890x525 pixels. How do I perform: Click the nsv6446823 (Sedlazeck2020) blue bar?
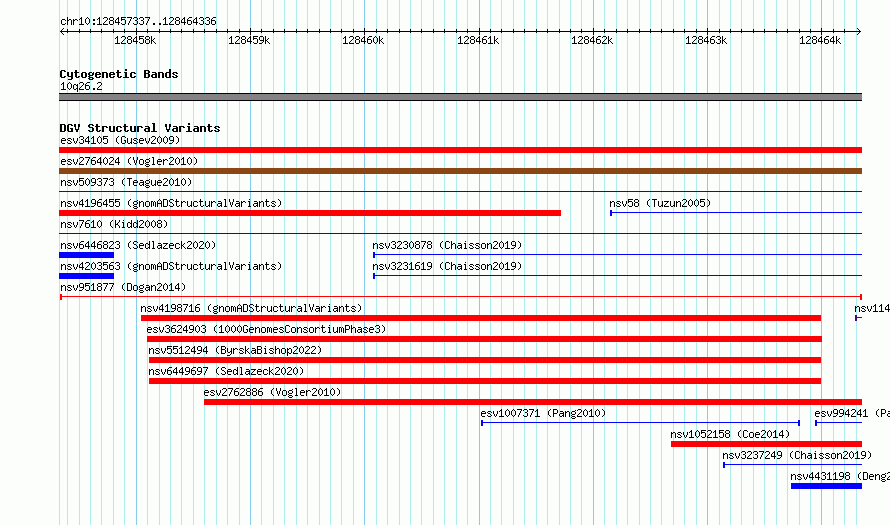(x=86, y=255)
